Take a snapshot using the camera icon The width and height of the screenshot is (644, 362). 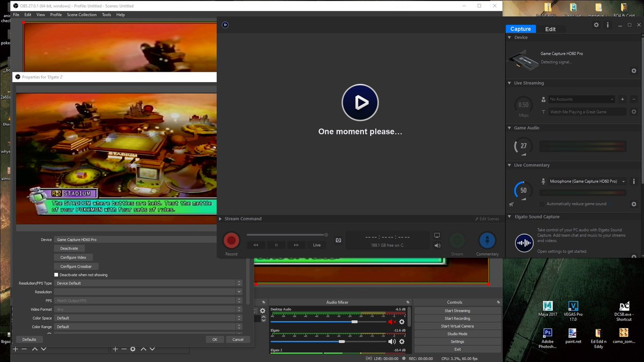click(x=339, y=240)
